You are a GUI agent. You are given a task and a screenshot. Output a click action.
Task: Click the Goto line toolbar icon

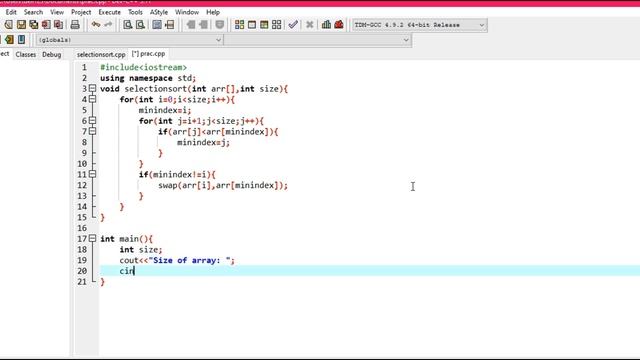169,25
